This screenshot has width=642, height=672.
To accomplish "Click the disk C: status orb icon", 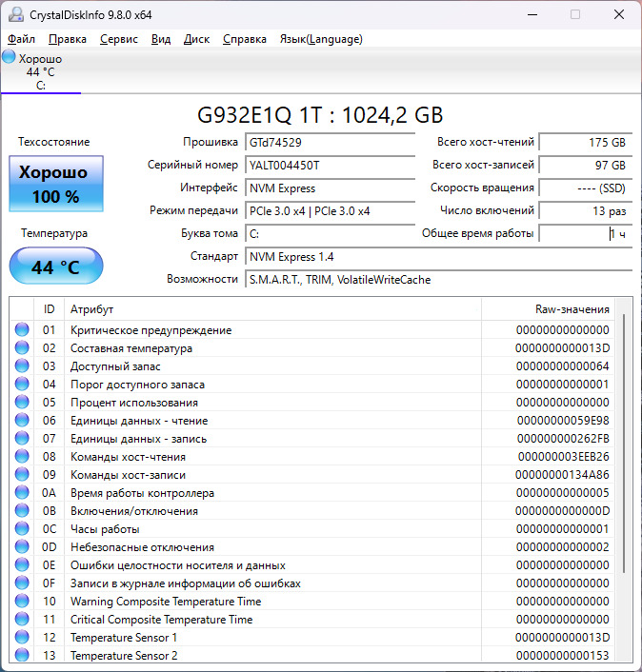I will point(10,58).
